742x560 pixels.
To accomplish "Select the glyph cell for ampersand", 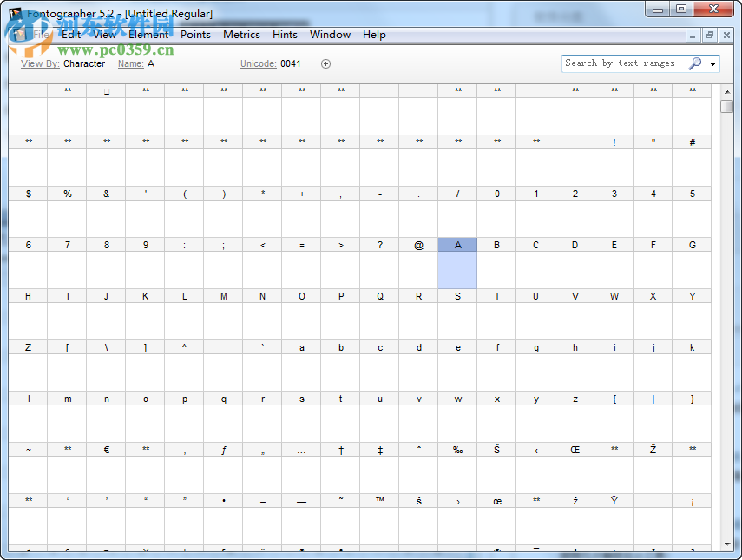I will (x=106, y=212).
